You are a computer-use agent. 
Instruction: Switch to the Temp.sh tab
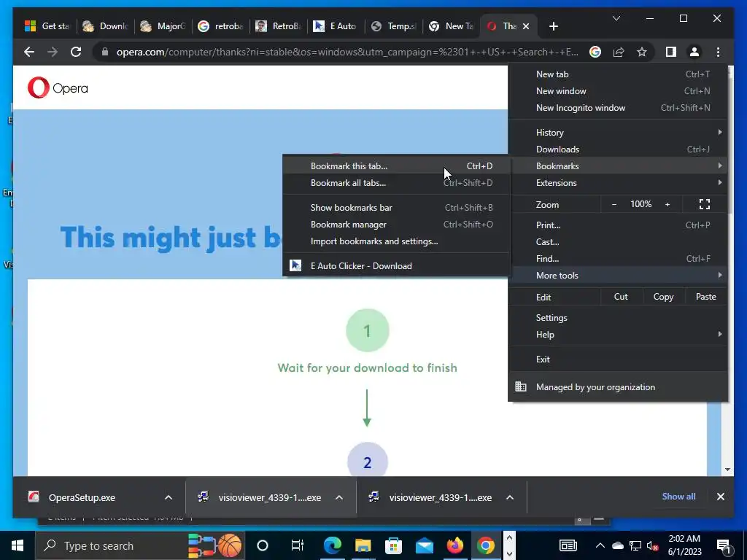click(394, 26)
